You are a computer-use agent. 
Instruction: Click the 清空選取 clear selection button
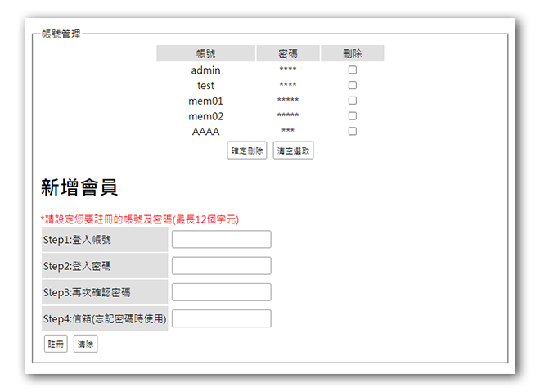pos(293,151)
